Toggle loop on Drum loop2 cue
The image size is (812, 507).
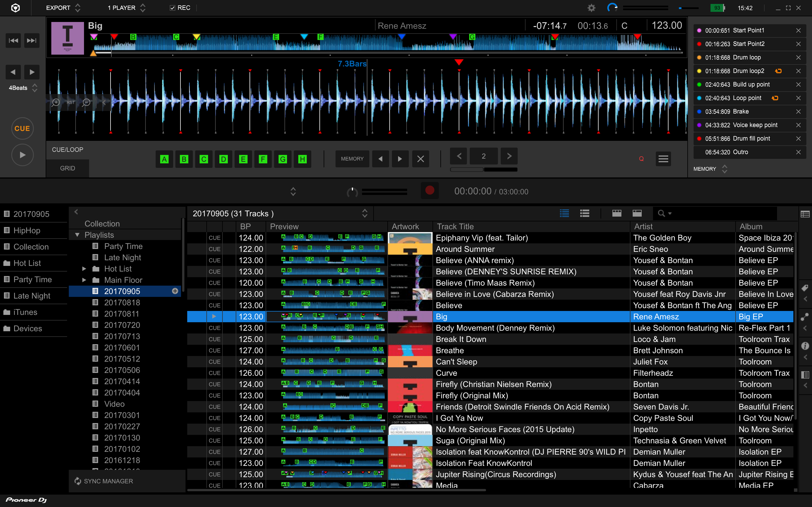click(x=778, y=71)
